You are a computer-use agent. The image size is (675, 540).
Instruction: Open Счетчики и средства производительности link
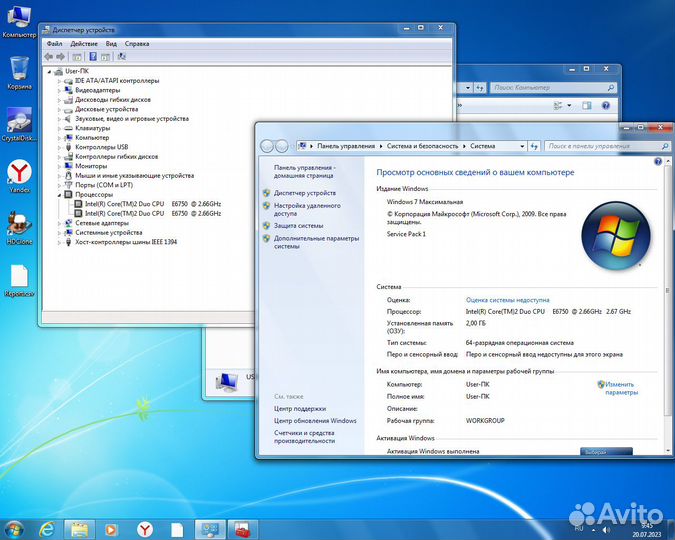pos(304,437)
